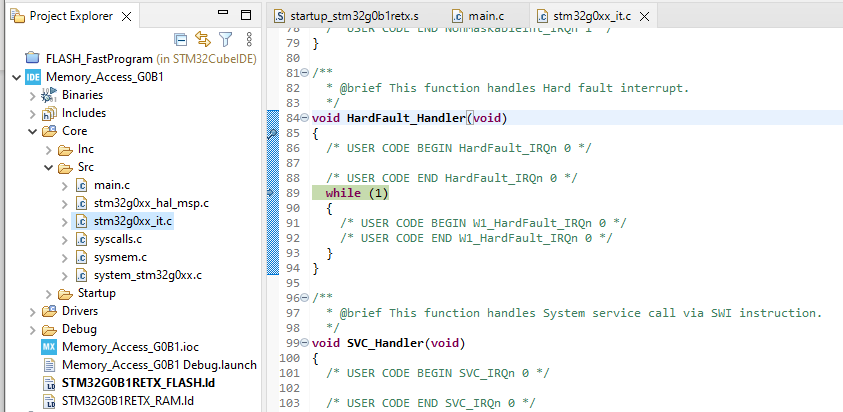Viewport: 843px width, 412px height.
Task: Click the marker icon beside line 85
Action: (272, 133)
